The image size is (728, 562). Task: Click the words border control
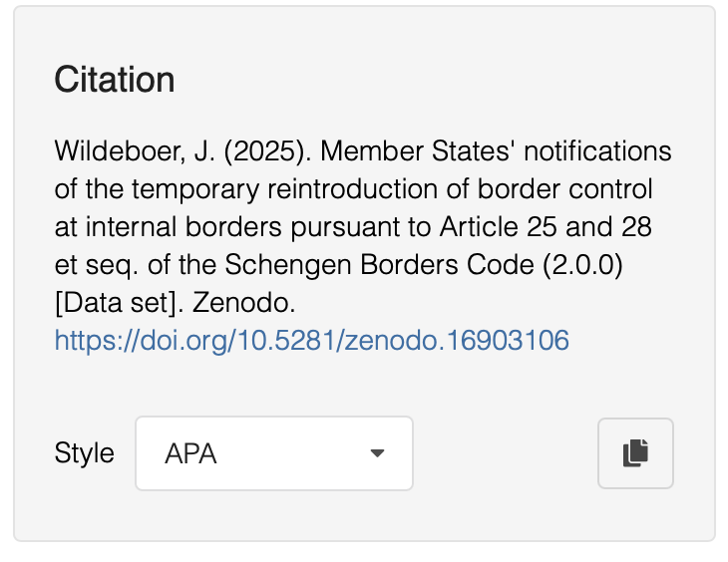coord(579,189)
